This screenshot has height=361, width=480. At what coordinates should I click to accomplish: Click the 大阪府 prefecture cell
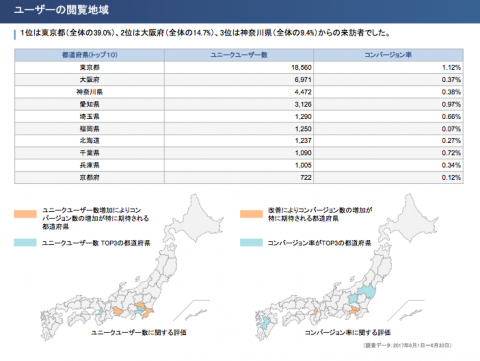click(x=89, y=80)
